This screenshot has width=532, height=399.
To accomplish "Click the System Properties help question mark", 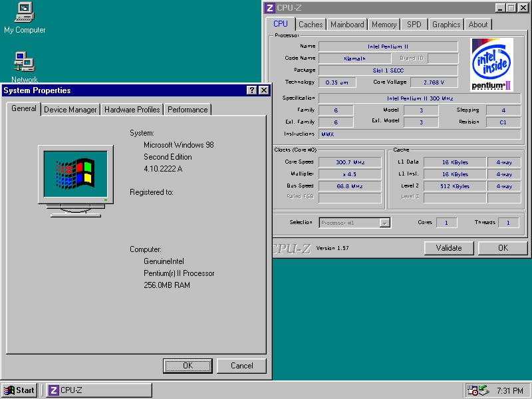I will pyautogui.click(x=251, y=90).
